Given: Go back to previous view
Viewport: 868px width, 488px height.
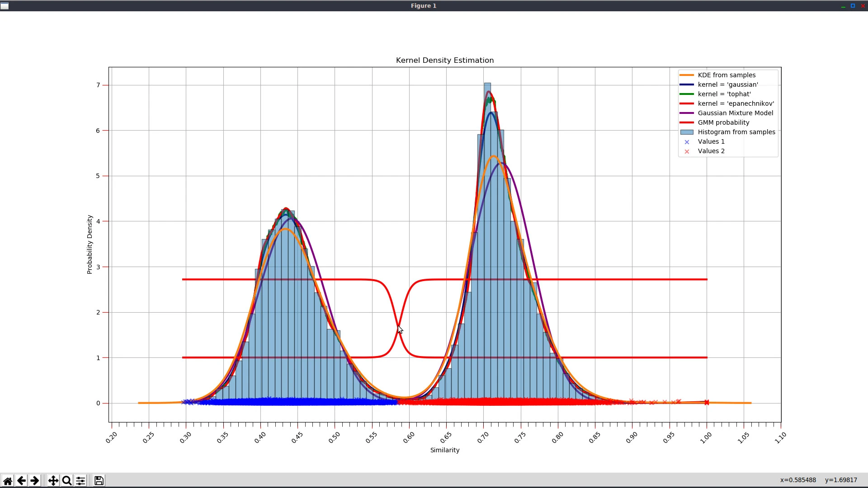Looking at the screenshot, I should pos(21,481).
